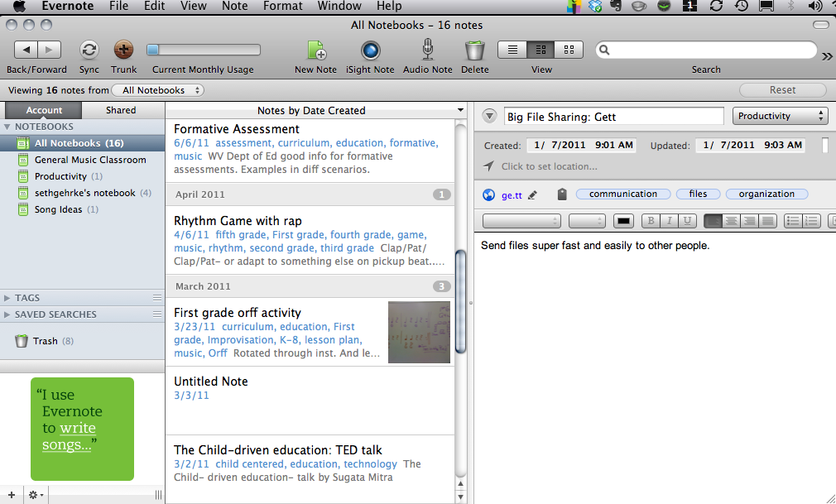Click the Delete trash can icon
Image resolution: width=836 pixels, height=504 pixels.
[x=474, y=50]
